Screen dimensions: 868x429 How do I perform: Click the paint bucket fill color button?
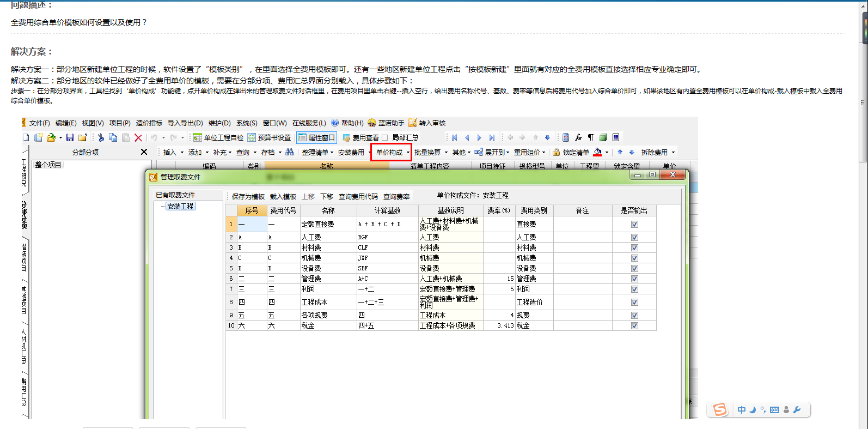pyautogui.click(x=597, y=152)
